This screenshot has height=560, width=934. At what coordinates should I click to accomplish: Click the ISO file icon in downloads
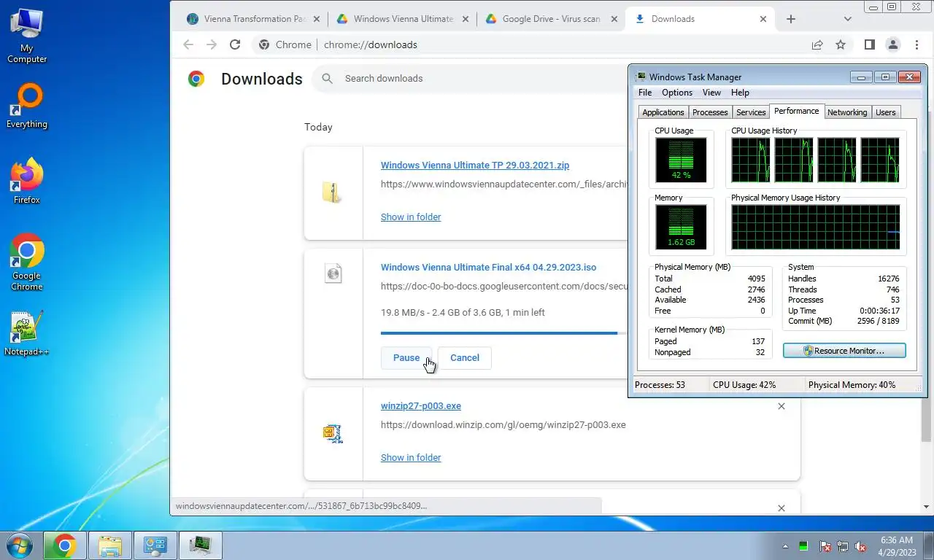pos(333,273)
